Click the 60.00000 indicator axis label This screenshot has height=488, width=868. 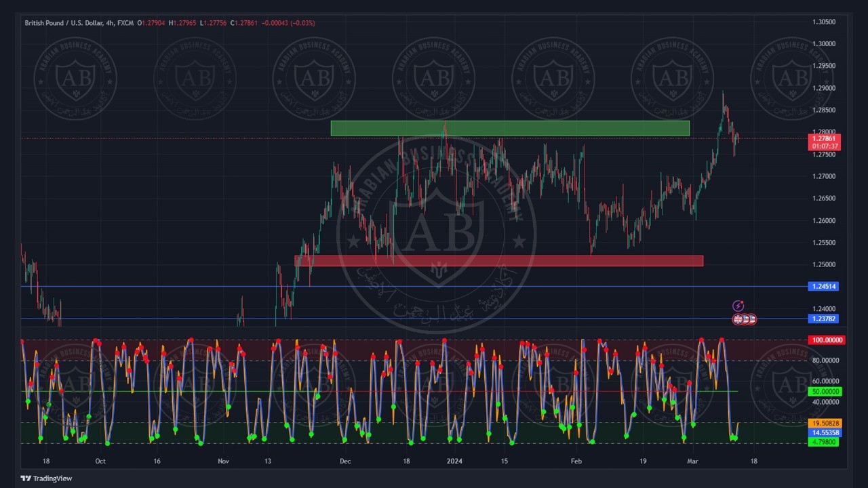click(x=826, y=381)
